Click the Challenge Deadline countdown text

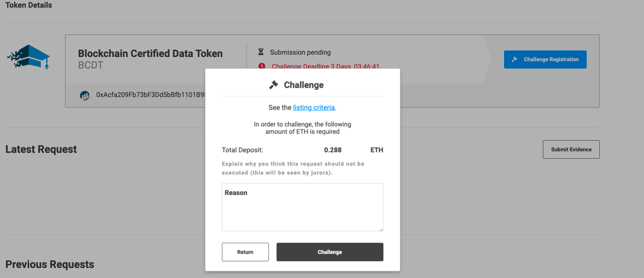click(x=325, y=66)
